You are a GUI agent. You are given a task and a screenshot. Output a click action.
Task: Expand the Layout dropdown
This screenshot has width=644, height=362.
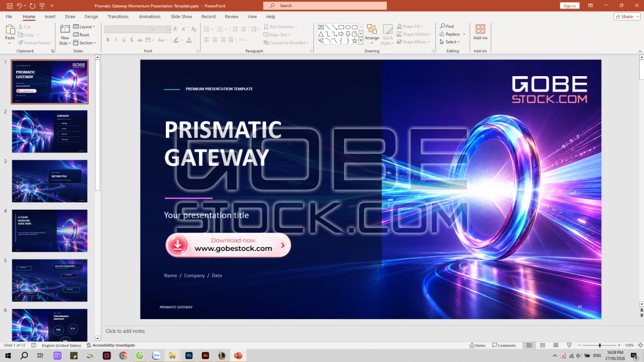point(84,27)
